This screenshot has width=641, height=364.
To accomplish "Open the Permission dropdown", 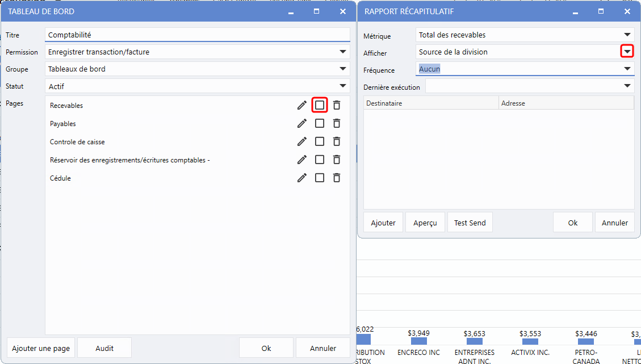I will click(342, 52).
